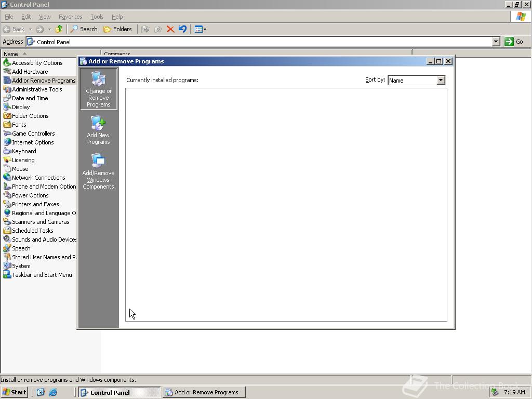Open Taskbar and Start Menu item

tap(37, 274)
